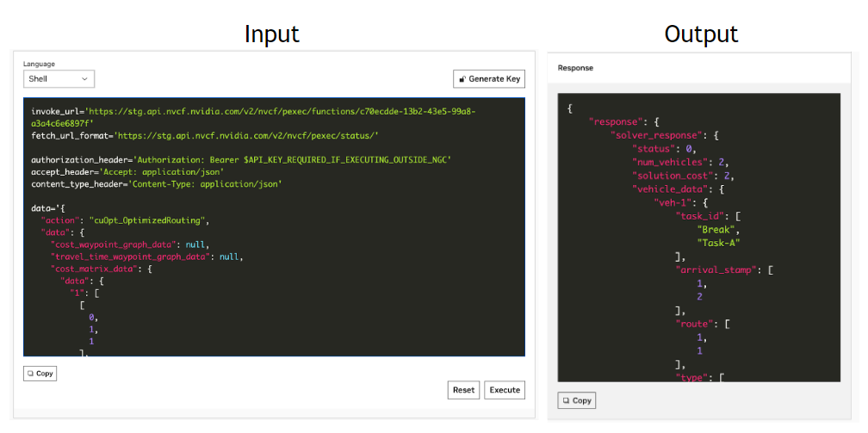868x433 pixels.
Task: Click the copy icon below the input code
Action: [x=30, y=374]
